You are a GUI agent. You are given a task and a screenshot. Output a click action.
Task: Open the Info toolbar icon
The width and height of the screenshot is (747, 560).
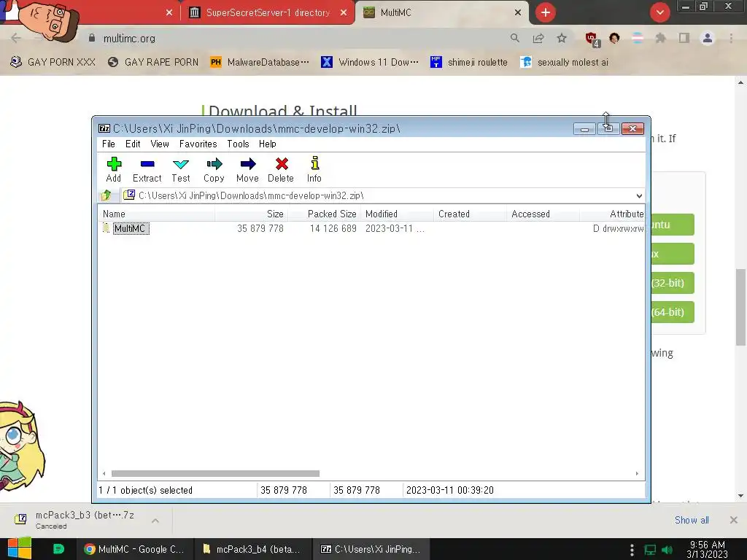(314, 169)
